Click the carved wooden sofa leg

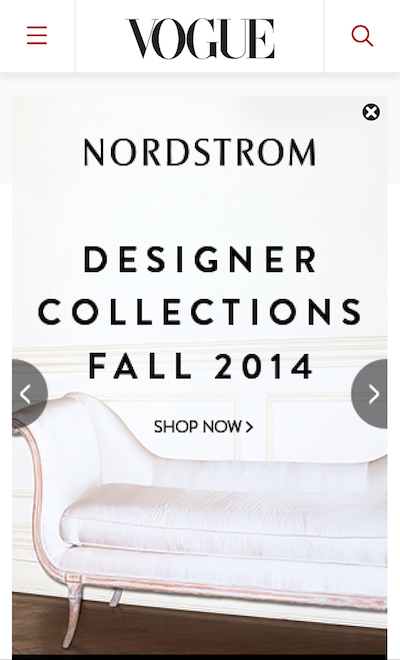[72, 610]
